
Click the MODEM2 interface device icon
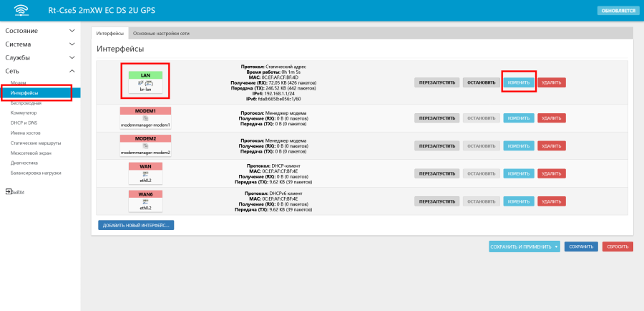145,145
